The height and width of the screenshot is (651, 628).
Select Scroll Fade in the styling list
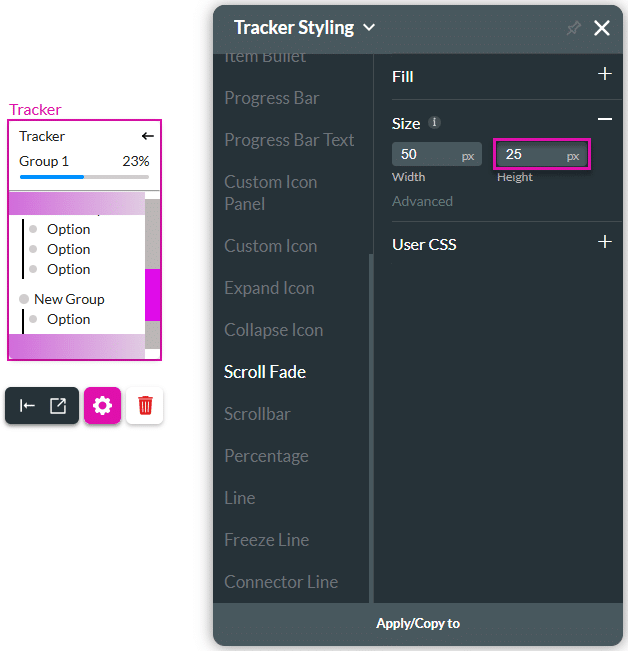tap(265, 372)
